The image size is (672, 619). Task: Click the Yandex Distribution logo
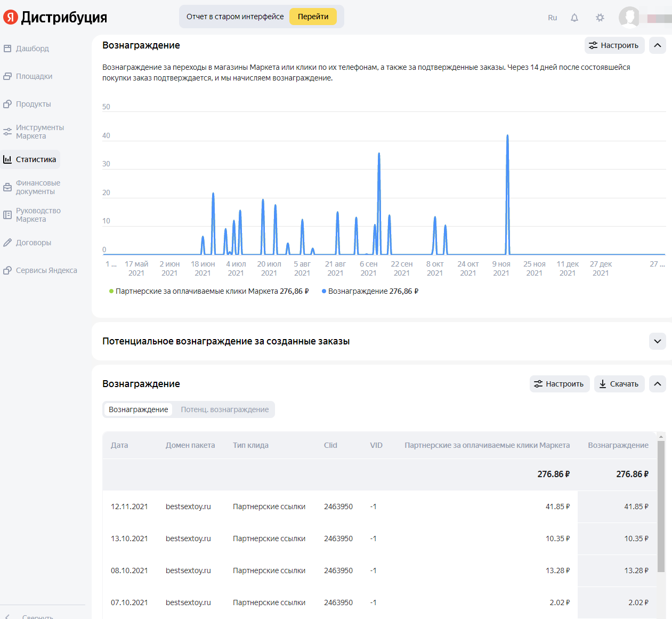pyautogui.click(x=55, y=17)
